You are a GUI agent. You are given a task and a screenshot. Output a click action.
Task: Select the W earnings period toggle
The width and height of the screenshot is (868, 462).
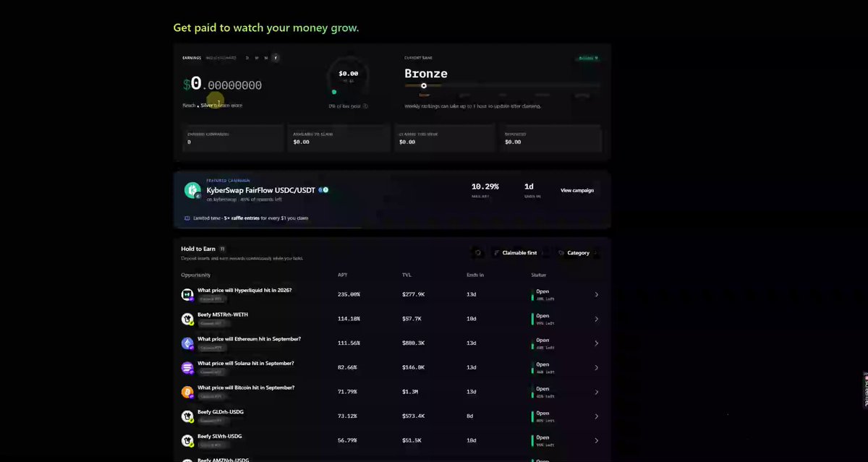257,58
